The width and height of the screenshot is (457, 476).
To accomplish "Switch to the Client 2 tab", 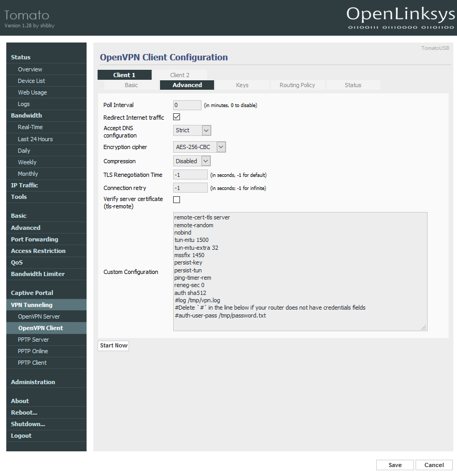I will (x=179, y=75).
